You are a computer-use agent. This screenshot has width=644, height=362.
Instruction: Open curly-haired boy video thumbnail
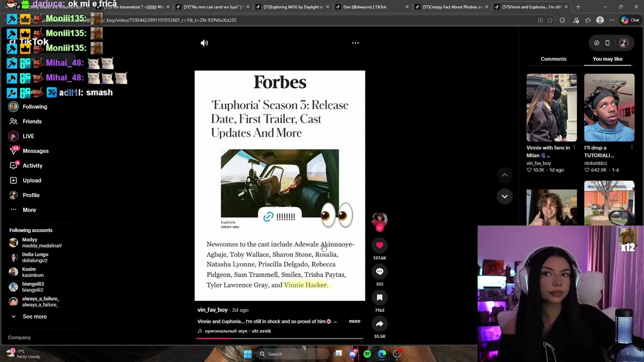551,207
